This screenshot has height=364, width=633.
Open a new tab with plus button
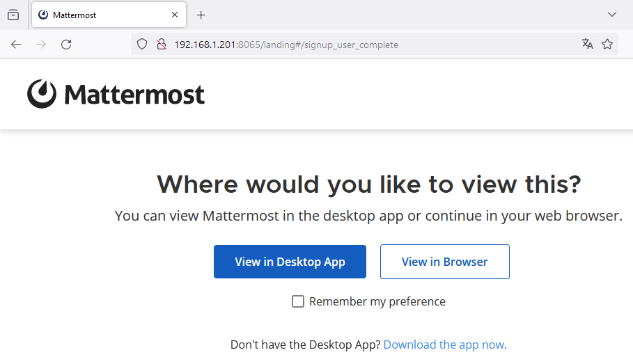[x=201, y=15]
